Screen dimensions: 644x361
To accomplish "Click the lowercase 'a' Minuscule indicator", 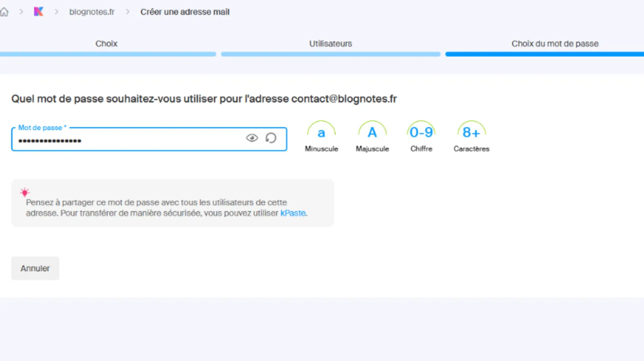I will tap(321, 133).
